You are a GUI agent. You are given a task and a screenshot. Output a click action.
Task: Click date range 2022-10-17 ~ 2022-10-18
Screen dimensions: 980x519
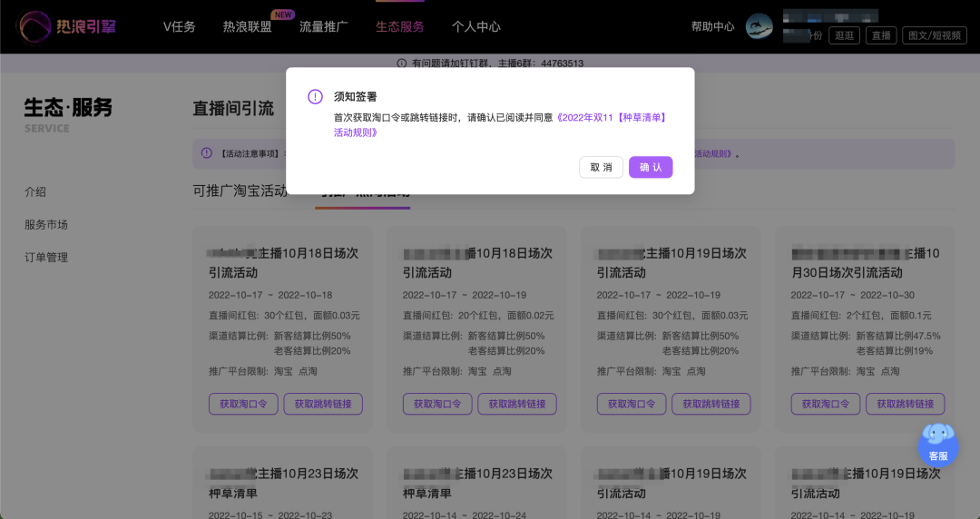(270, 295)
